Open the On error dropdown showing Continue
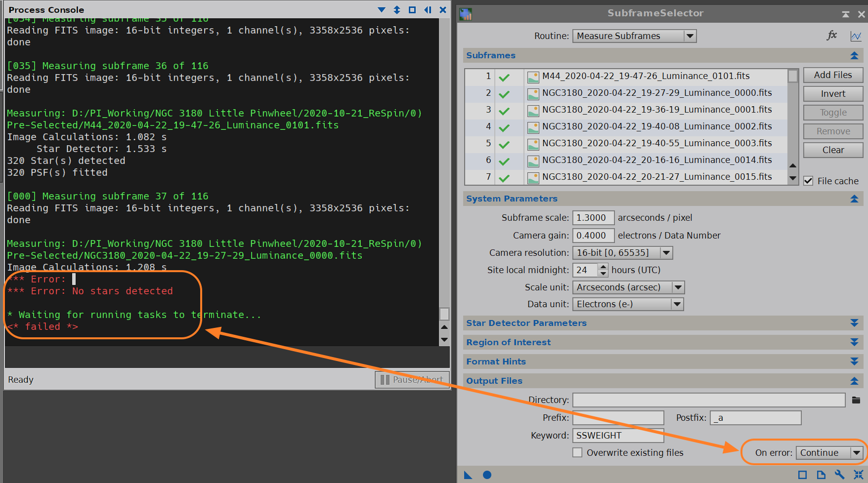The width and height of the screenshot is (868, 483). [829, 453]
